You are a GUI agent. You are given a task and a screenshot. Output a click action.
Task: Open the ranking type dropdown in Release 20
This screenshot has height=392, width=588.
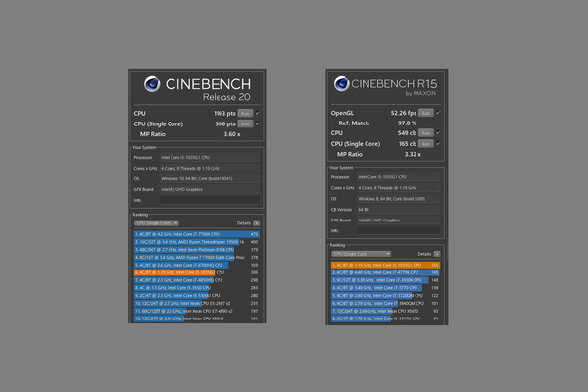pyautogui.click(x=157, y=223)
